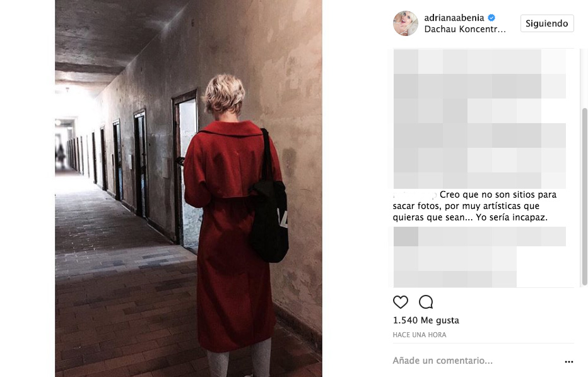Click the blue verified badge
The image size is (588, 377).
coord(491,18)
